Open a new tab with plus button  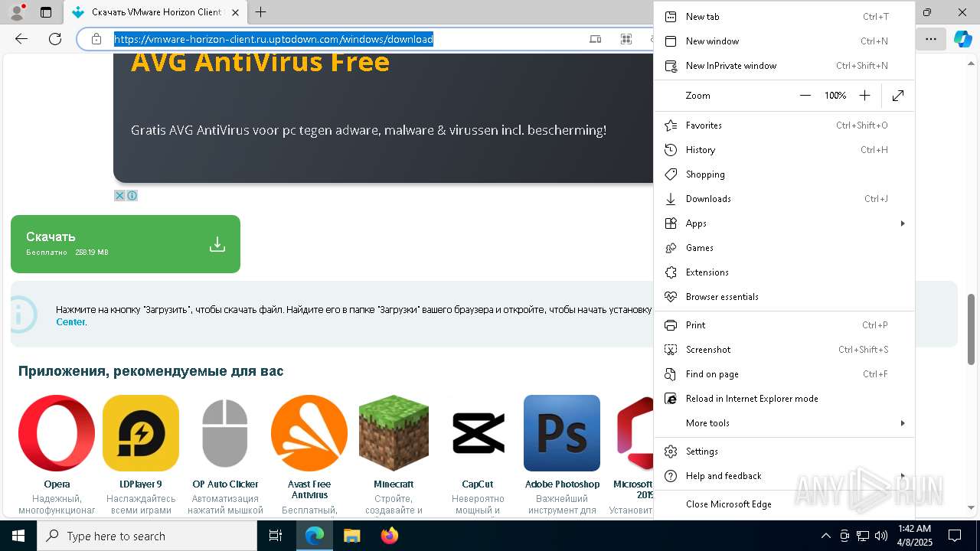pyautogui.click(x=261, y=12)
